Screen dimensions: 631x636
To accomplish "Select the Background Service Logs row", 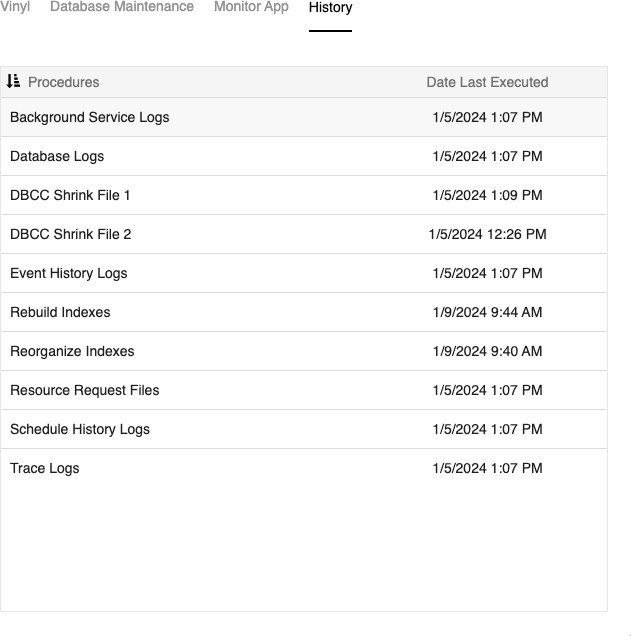I will [x=90, y=117].
